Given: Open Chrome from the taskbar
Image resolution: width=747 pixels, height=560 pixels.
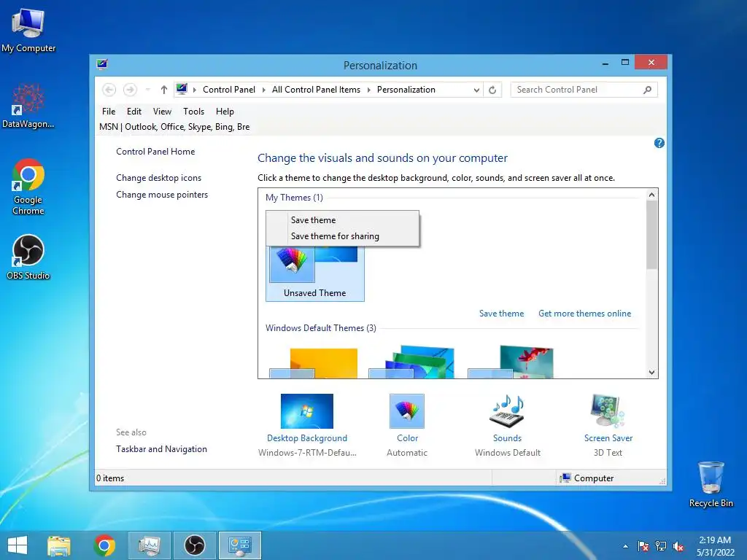Looking at the screenshot, I should tap(104, 545).
